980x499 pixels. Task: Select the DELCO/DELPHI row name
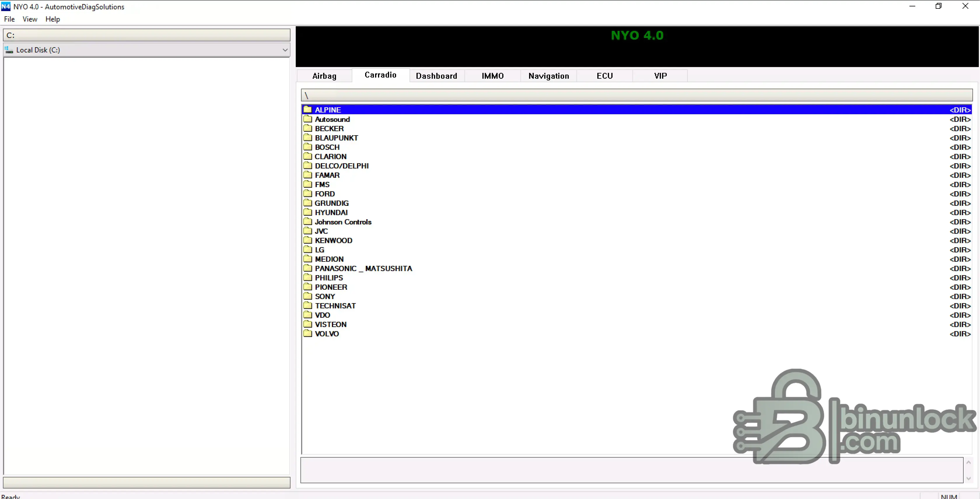[342, 166]
